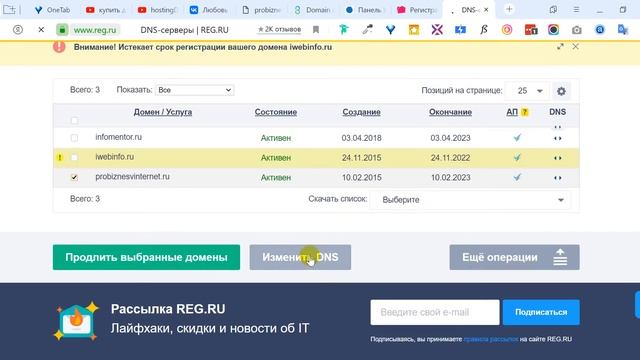Click the orange circle extension icon

click(x=507, y=29)
